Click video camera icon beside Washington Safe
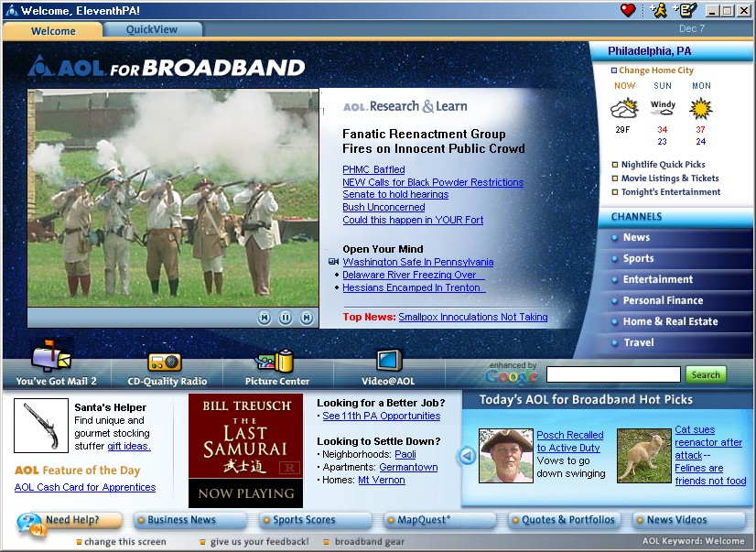This screenshot has height=552, width=756. coord(334,262)
